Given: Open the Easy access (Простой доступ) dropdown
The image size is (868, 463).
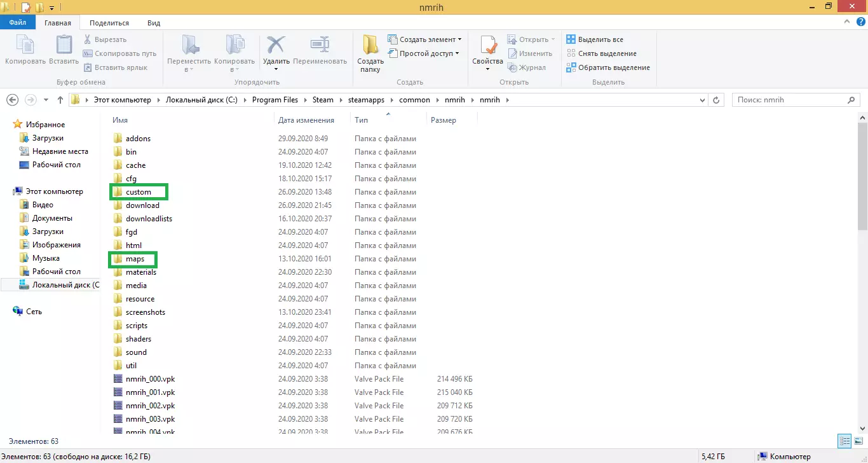Looking at the screenshot, I should click(426, 53).
